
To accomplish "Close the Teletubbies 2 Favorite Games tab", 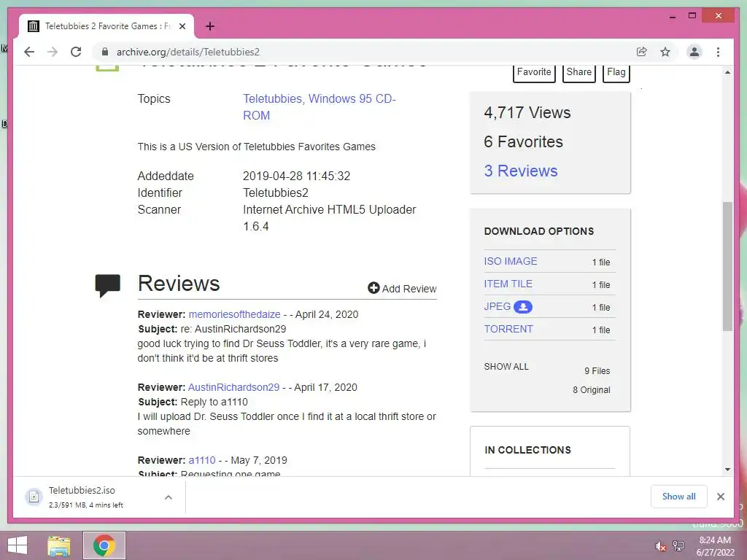I will pyautogui.click(x=182, y=26).
